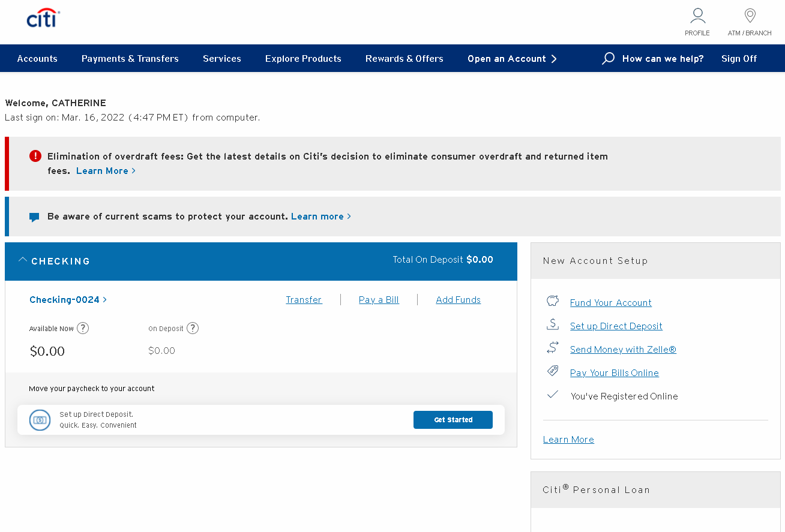Click the Add Funds link
This screenshot has width=785, height=532.
pos(458,300)
